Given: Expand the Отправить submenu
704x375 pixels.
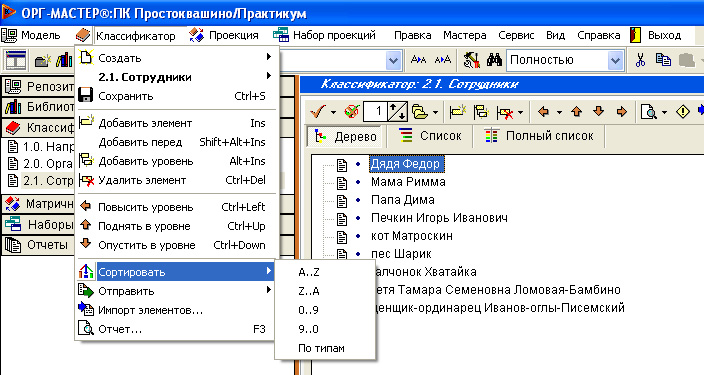Looking at the screenshot, I should point(176,291).
